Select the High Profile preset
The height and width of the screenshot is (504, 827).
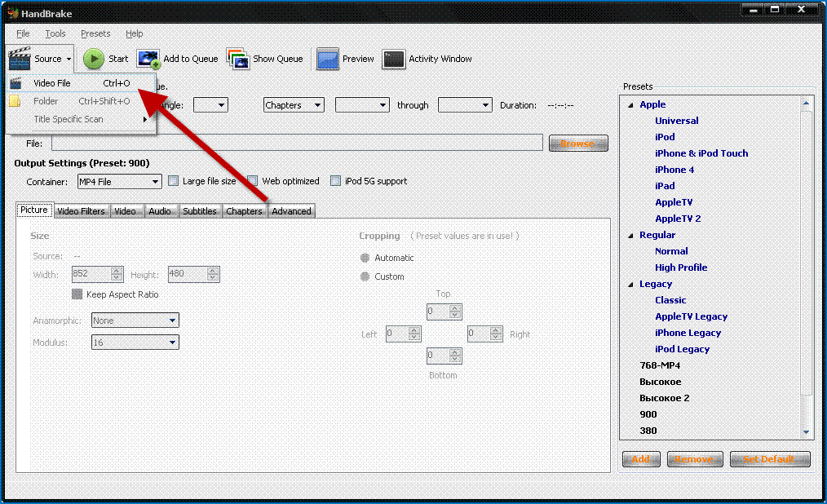click(681, 267)
